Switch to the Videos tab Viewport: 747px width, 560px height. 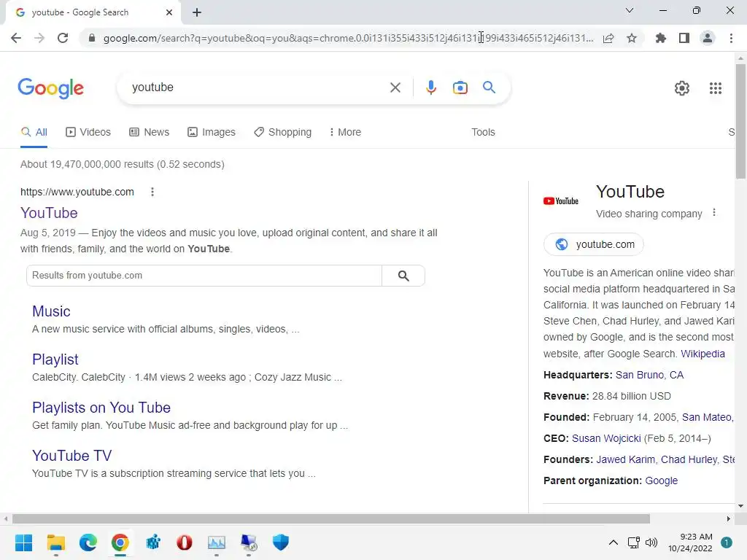pyautogui.click(x=88, y=133)
